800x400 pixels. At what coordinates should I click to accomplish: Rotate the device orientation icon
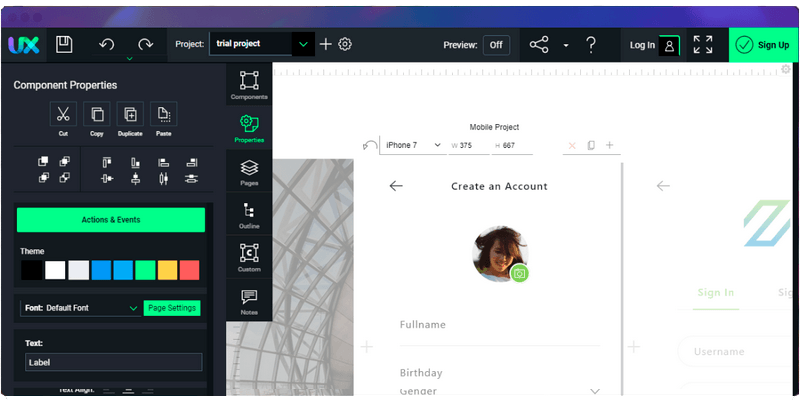[370, 145]
